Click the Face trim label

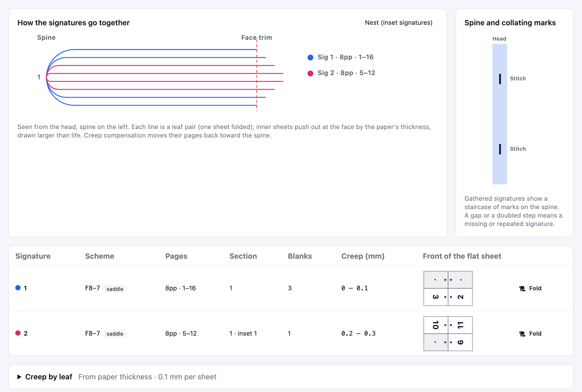click(257, 38)
